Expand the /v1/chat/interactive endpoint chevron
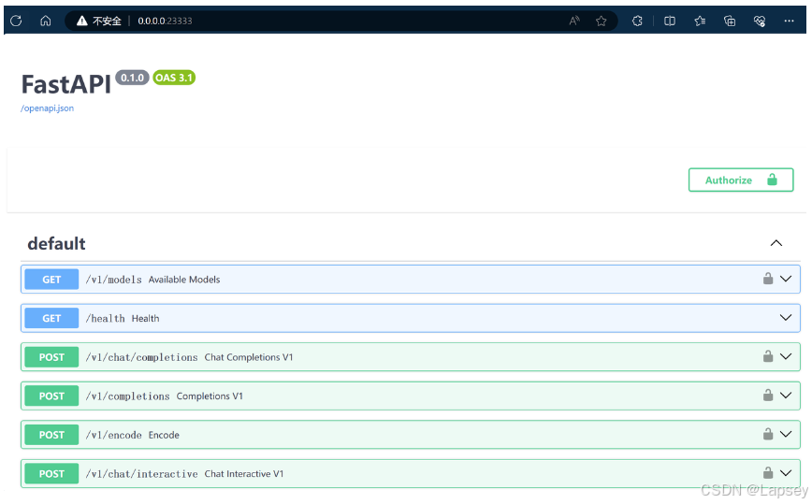Image resolution: width=812 pixels, height=504 pixels. click(x=785, y=473)
